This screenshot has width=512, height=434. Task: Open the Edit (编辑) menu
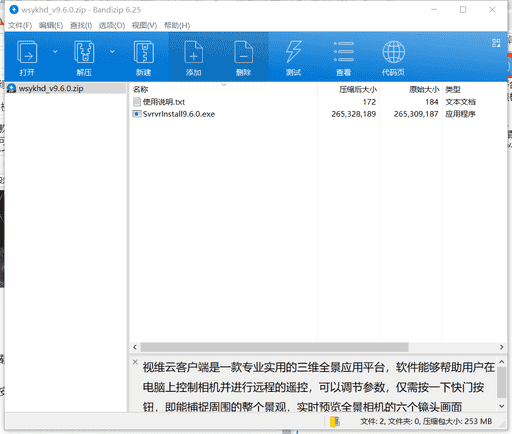pyautogui.click(x=51, y=26)
